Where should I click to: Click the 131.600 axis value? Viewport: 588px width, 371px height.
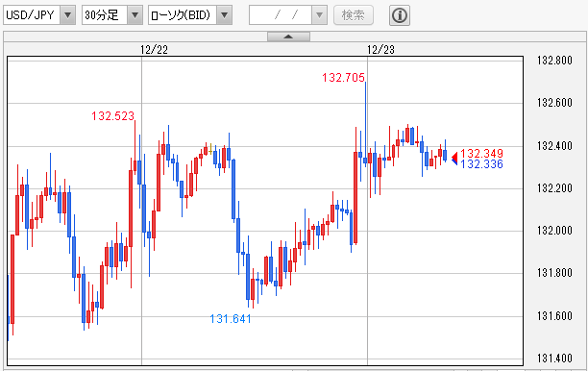pyautogui.click(x=554, y=316)
